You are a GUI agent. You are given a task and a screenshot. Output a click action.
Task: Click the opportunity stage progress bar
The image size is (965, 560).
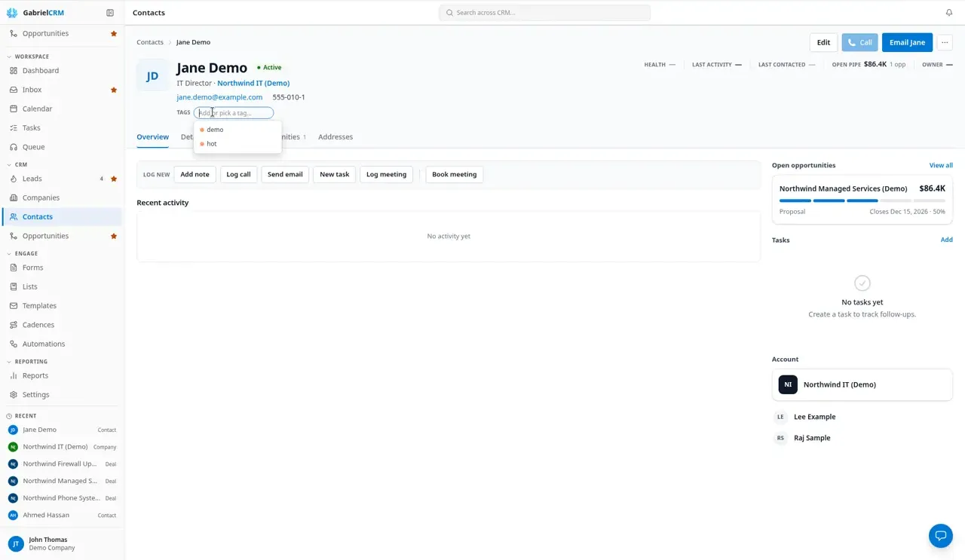coord(862,200)
